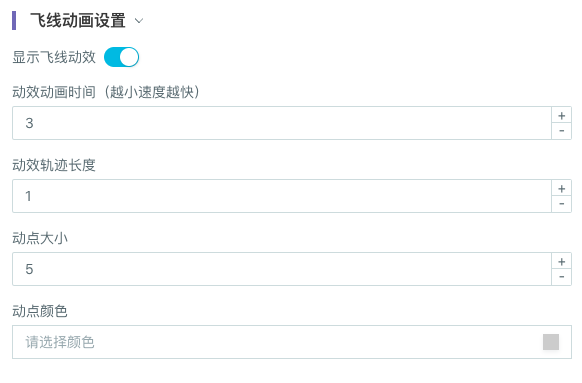The width and height of the screenshot is (582, 383).
Task: Increase 动点大小 with plus button
Action: click(562, 262)
